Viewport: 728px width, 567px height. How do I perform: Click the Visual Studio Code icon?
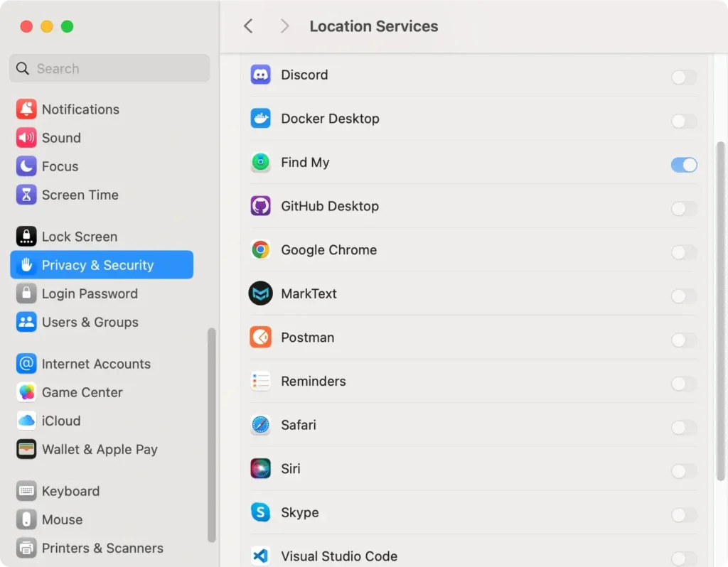[260, 556]
